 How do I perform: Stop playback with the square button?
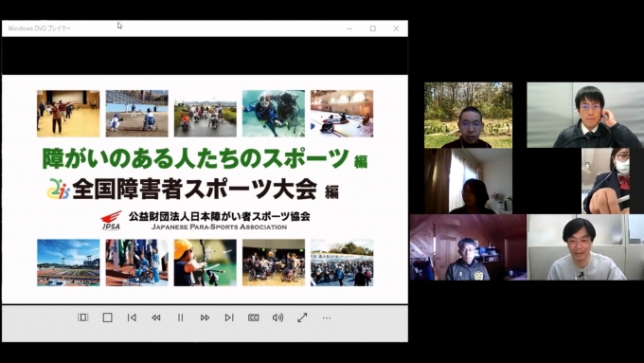[x=108, y=318]
